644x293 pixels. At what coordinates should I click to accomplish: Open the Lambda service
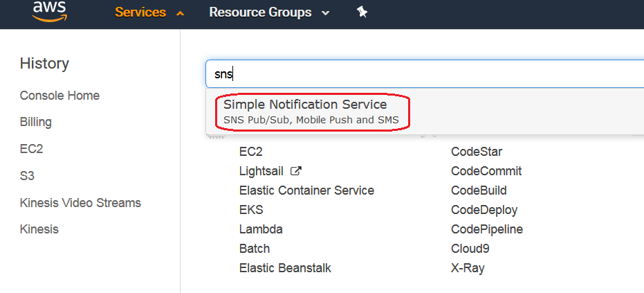pyautogui.click(x=261, y=229)
